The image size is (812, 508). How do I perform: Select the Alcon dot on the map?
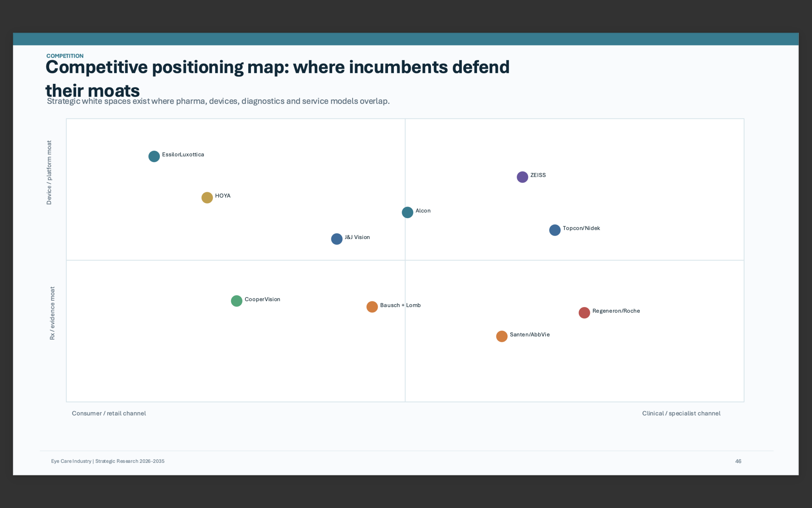407,212
